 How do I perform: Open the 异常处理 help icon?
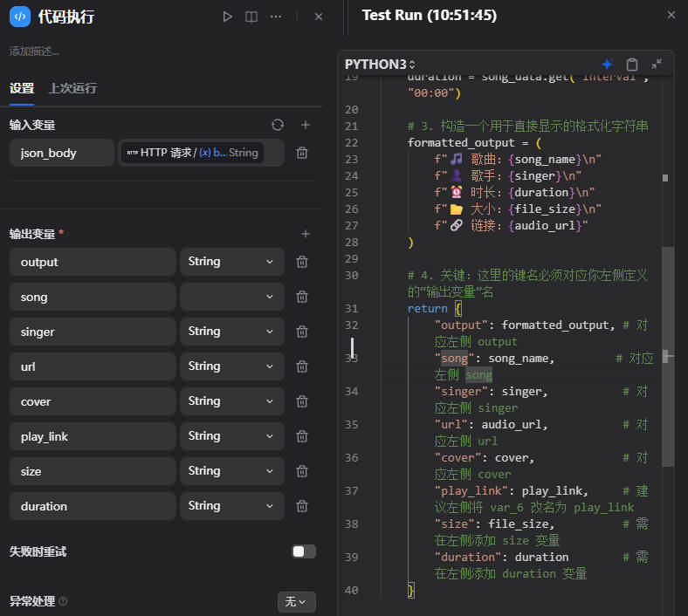pyautogui.click(x=63, y=601)
